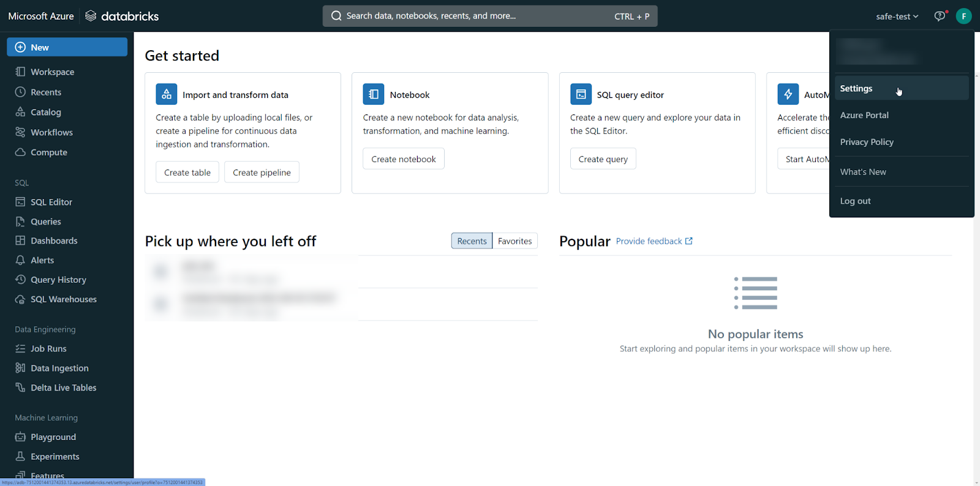
Task: Click the Recents clock icon in sidebar
Action: point(20,92)
